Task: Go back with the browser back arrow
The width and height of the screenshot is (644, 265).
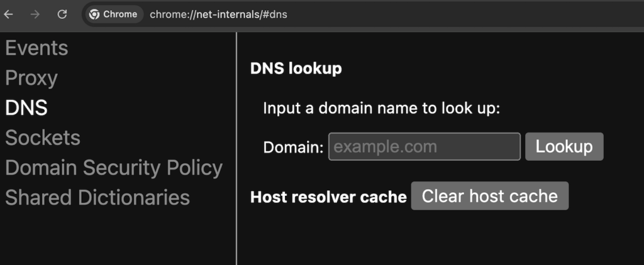Action: 9,14
